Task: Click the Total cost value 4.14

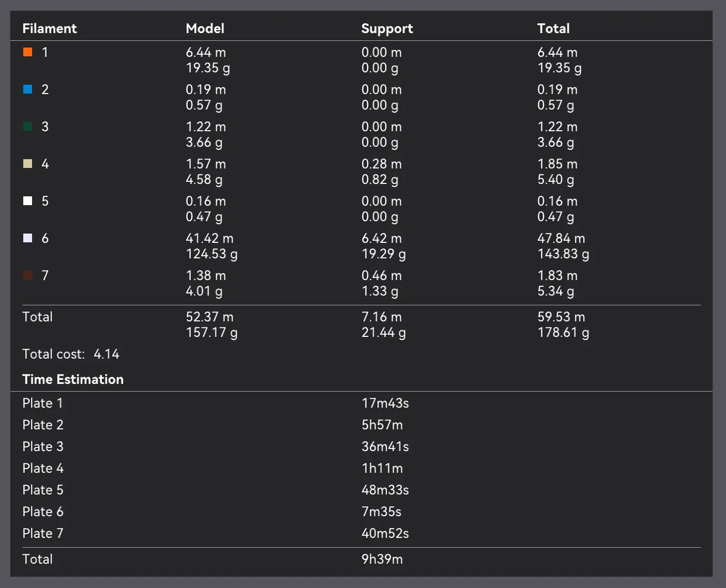Action: 107,354
